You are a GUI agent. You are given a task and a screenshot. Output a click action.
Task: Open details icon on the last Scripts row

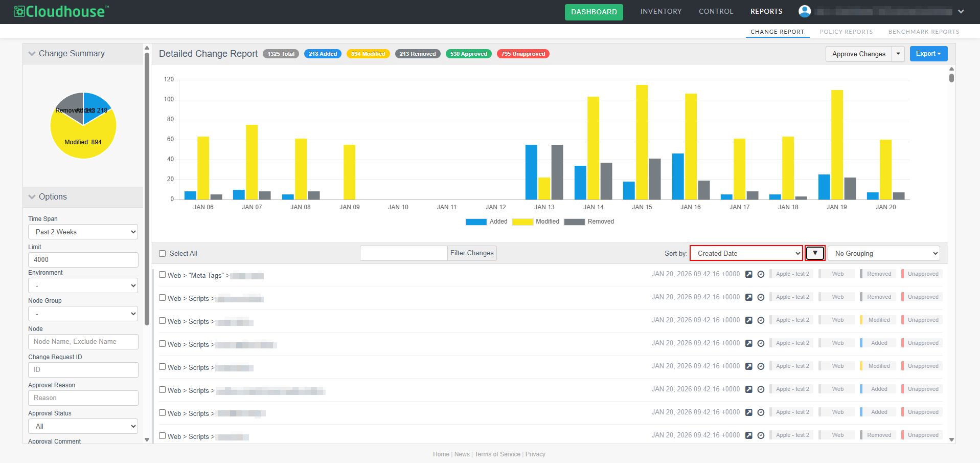point(748,435)
